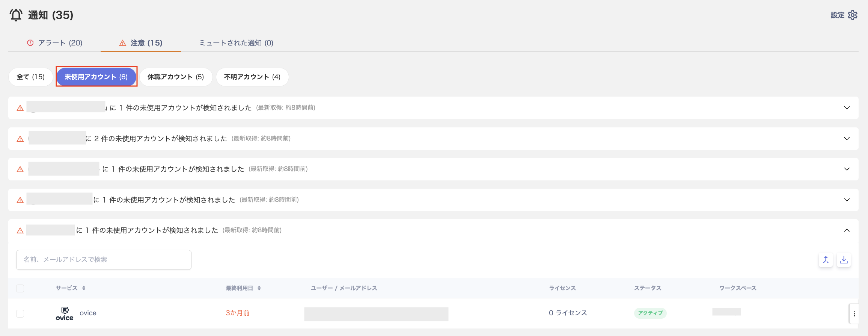Open the ovice row three-dot menu
Screen dimensions: 868x336
854,314
